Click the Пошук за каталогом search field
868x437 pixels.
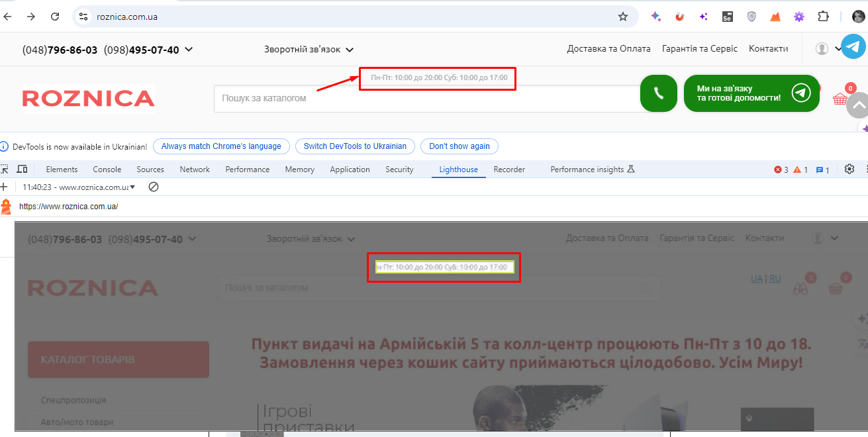coord(424,98)
